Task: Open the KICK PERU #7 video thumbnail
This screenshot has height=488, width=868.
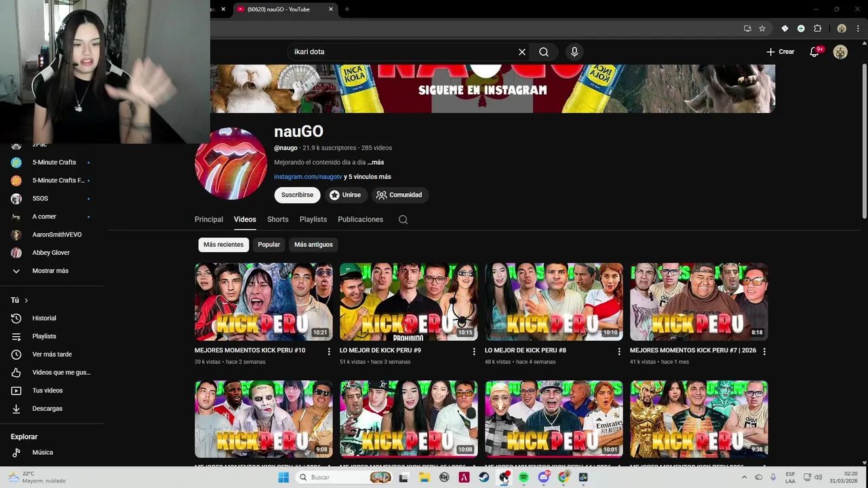Action: coord(699,302)
